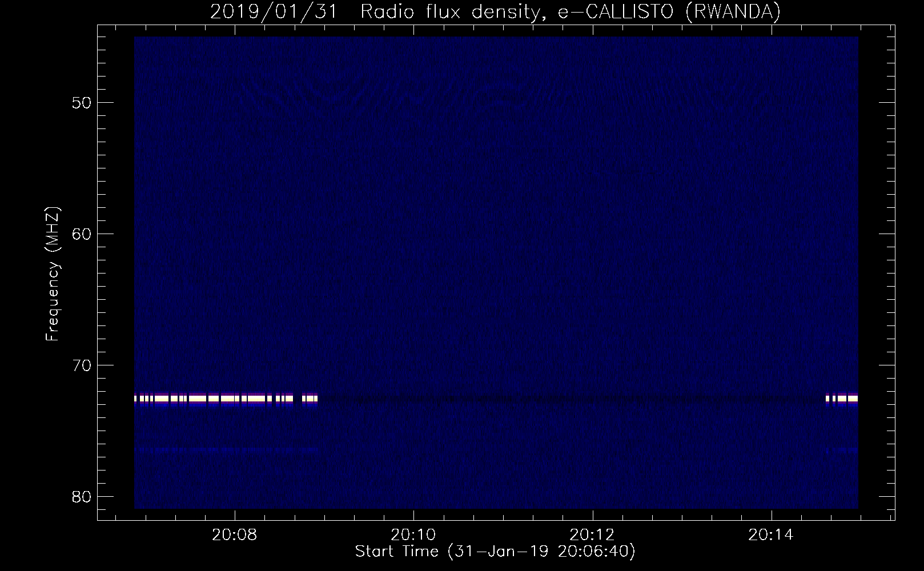
Task: Click the time tick label '20:14'
Action: point(772,535)
